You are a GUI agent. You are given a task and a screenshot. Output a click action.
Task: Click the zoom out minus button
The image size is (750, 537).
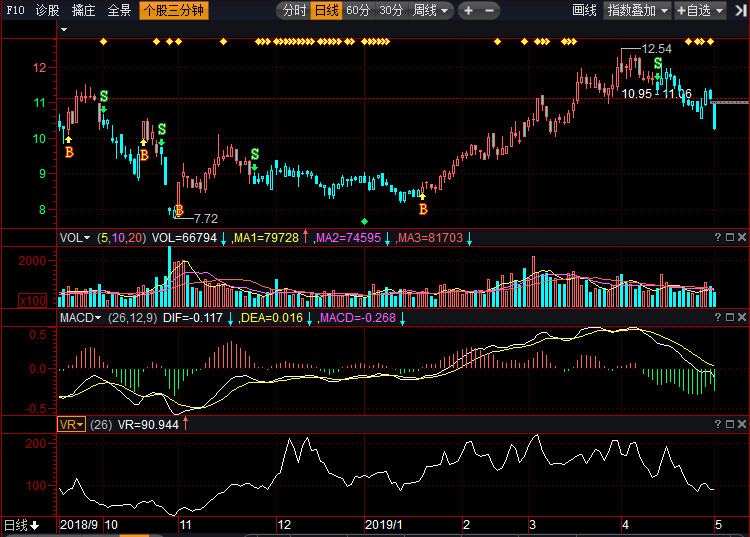point(490,10)
